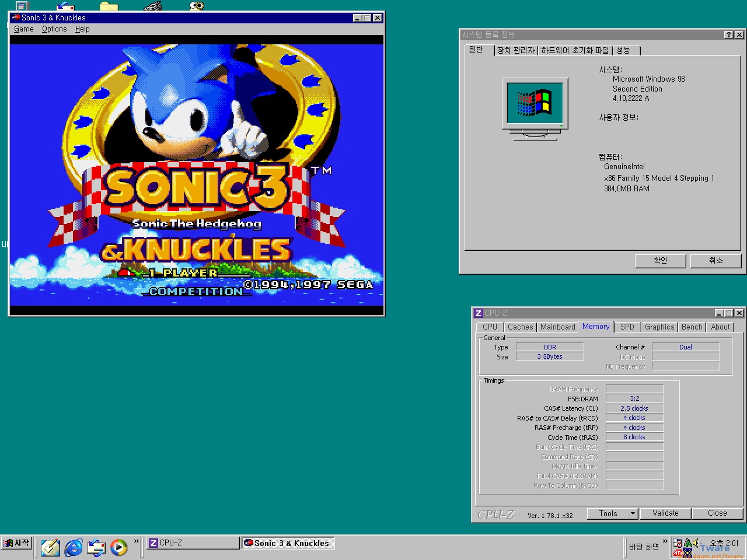Click the CPU-Z title bar icon

[479, 313]
